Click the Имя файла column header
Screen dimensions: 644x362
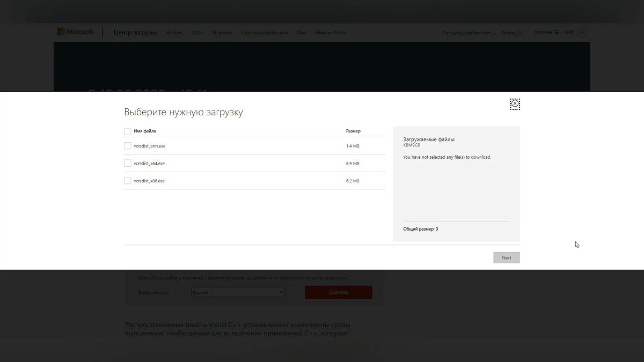pos(145,131)
